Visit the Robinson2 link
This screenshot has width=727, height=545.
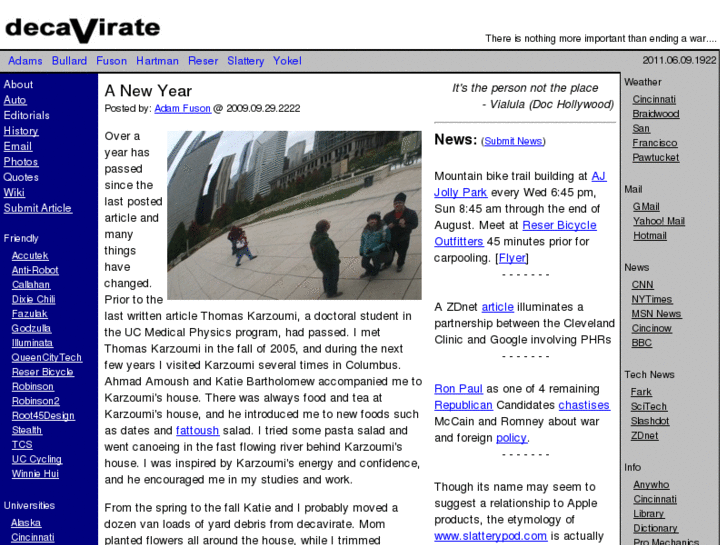pyautogui.click(x=36, y=401)
